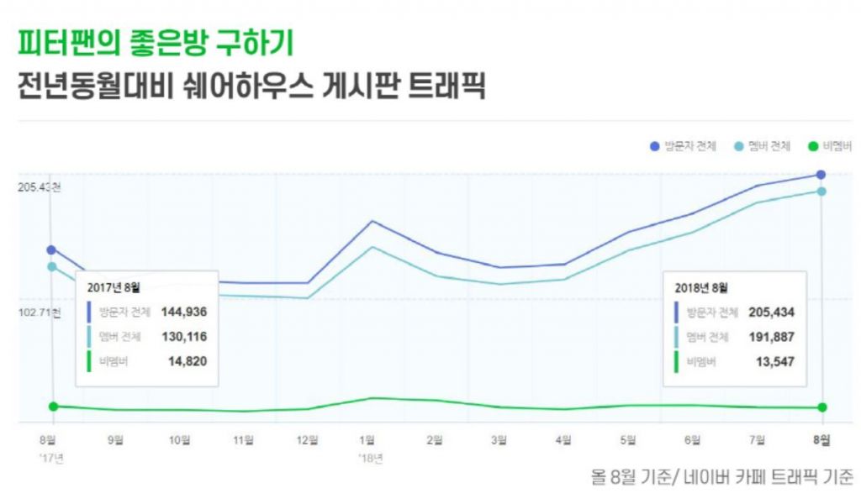The width and height of the screenshot is (861, 504).
Task: Click the 144,936 visitor value in tooltip
Action: tap(183, 312)
